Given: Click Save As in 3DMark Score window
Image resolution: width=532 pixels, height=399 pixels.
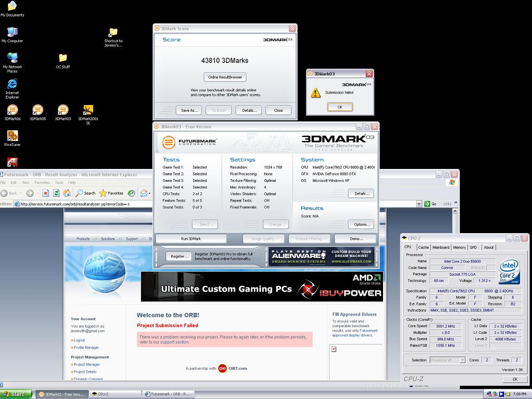Looking at the screenshot, I should click(189, 110).
